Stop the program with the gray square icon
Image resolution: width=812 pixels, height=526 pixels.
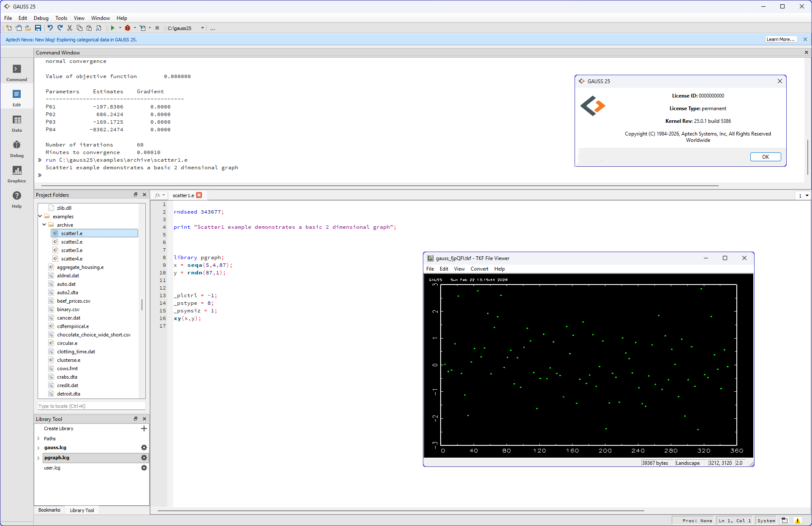click(157, 28)
